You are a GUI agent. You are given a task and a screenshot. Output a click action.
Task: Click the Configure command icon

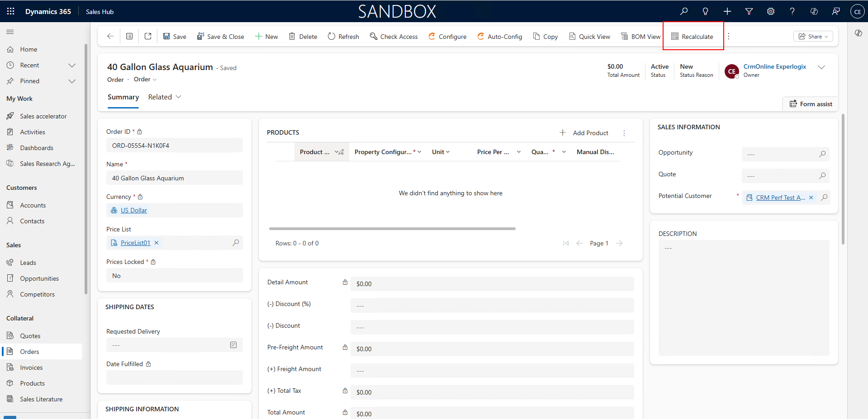tap(432, 37)
